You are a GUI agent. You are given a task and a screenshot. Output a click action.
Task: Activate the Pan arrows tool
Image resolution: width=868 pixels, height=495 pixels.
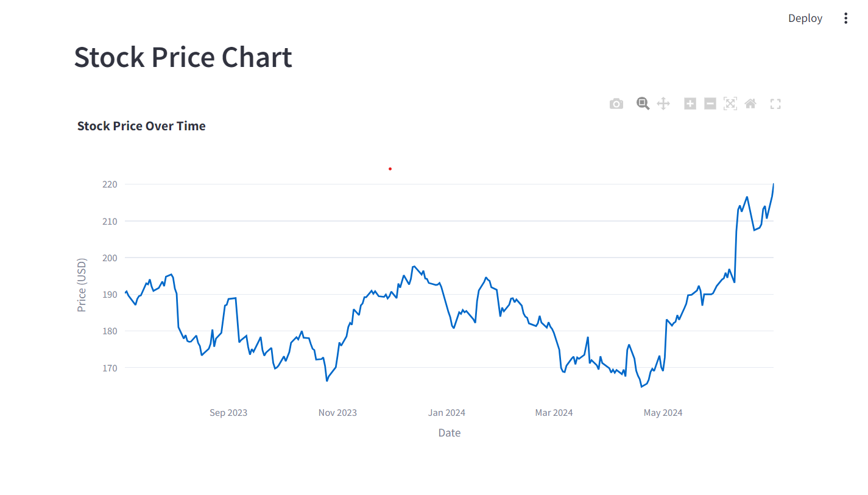(x=663, y=104)
